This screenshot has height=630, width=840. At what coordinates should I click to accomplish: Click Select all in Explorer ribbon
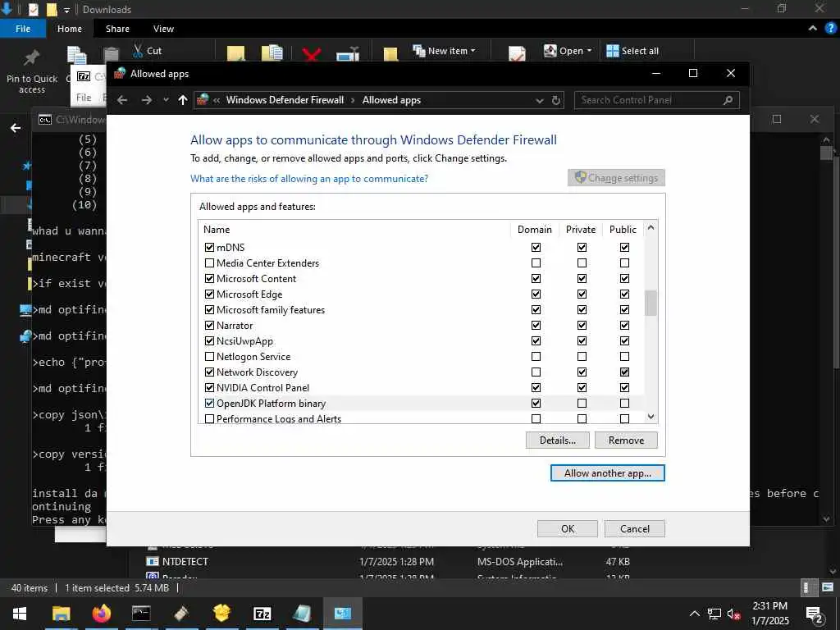(x=632, y=51)
